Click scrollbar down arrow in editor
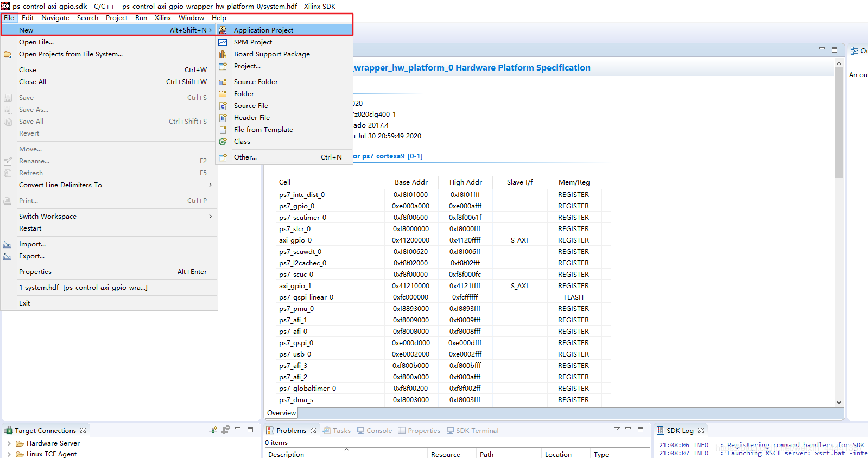This screenshot has width=868, height=458. tap(839, 403)
